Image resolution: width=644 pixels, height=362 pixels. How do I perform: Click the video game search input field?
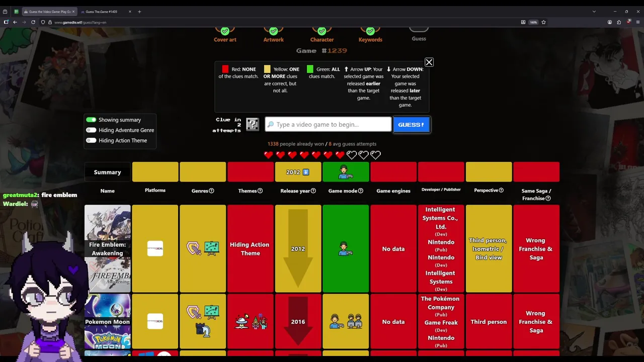pyautogui.click(x=328, y=124)
